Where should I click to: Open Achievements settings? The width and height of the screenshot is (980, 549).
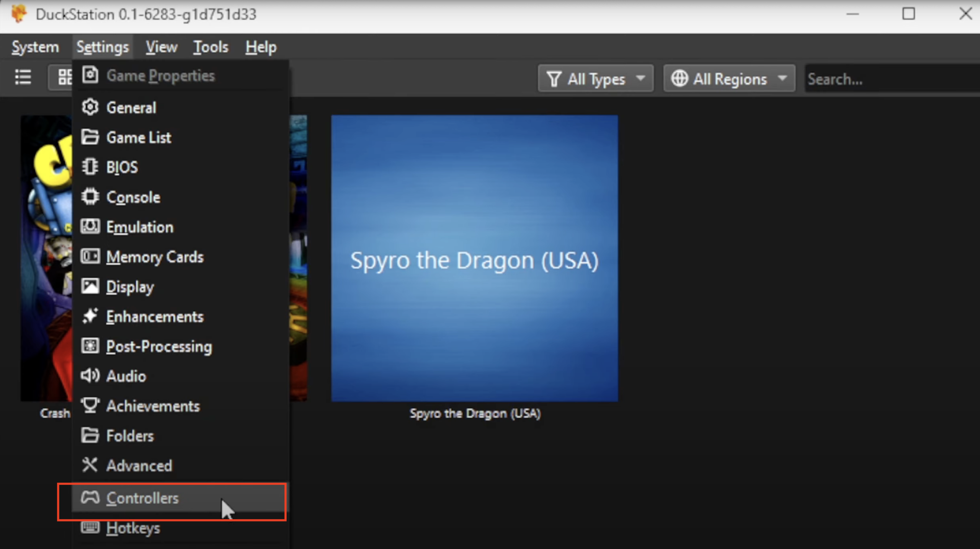click(x=181, y=406)
